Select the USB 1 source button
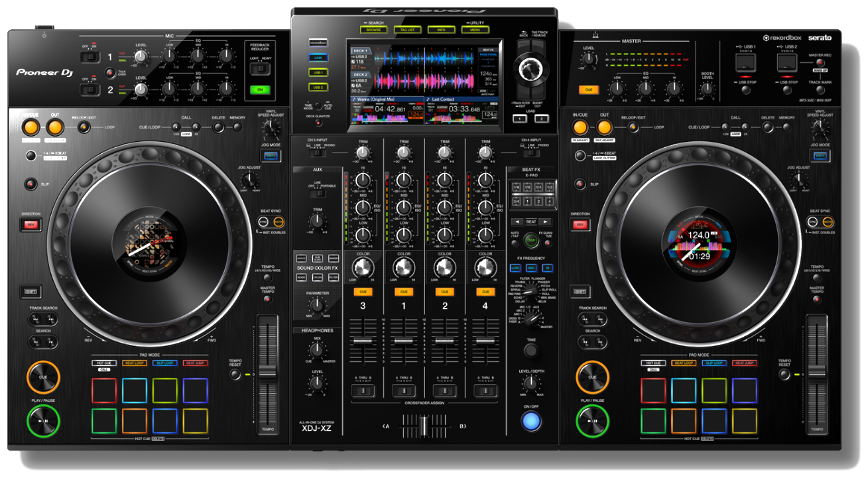This screenshot has width=868, height=478. [318, 72]
